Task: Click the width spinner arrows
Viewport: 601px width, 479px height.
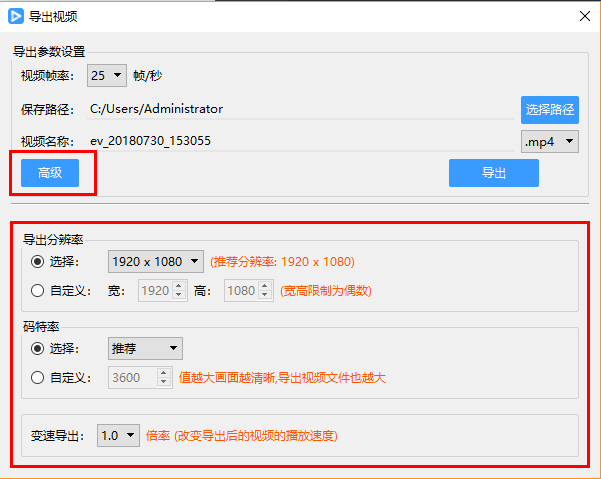Action: click(x=180, y=291)
